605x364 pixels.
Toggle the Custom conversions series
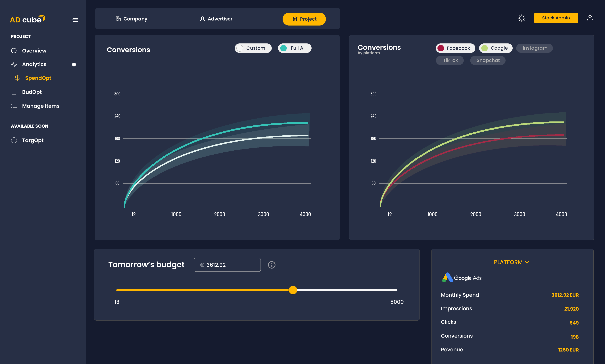pos(253,48)
